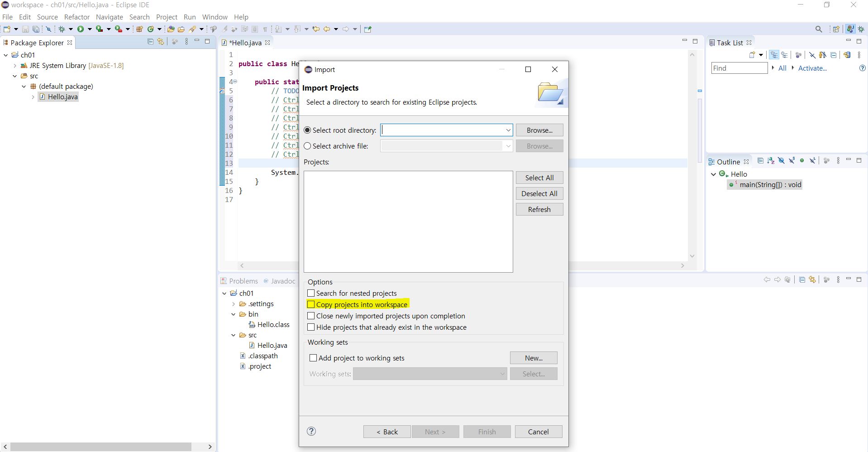Check 'Copy projects into workspace' option

pos(311,304)
